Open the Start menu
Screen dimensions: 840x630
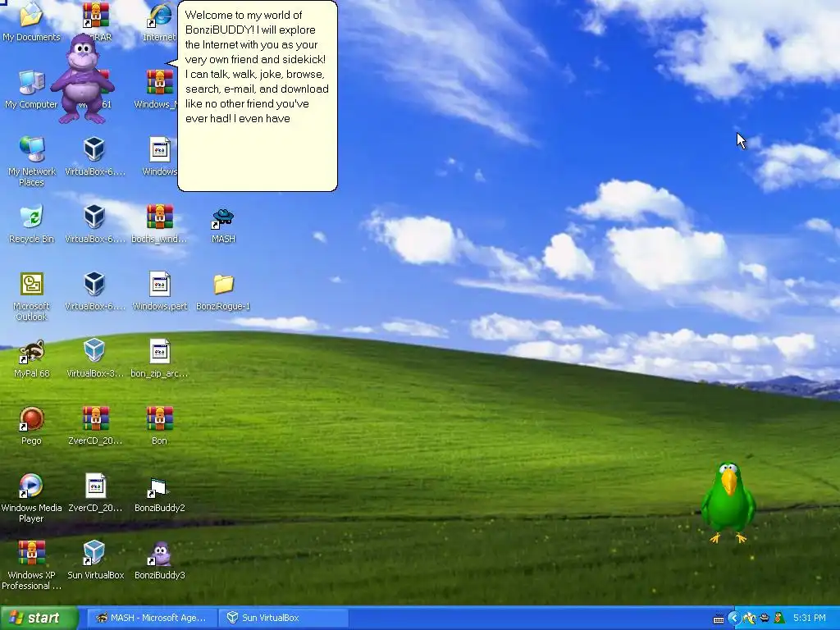click(x=39, y=618)
